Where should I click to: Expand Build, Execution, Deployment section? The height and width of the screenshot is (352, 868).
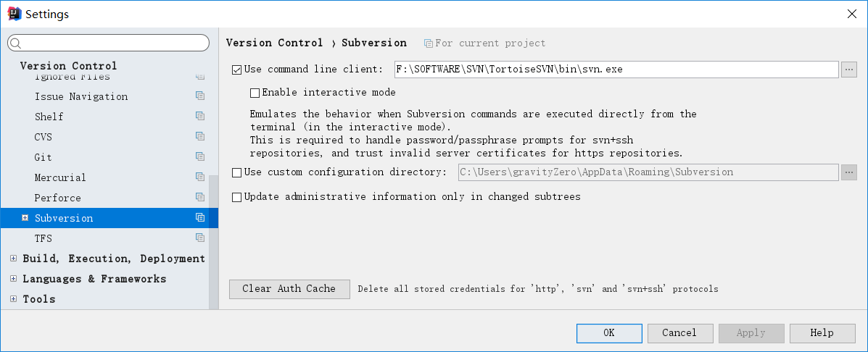click(x=13, y=259)
